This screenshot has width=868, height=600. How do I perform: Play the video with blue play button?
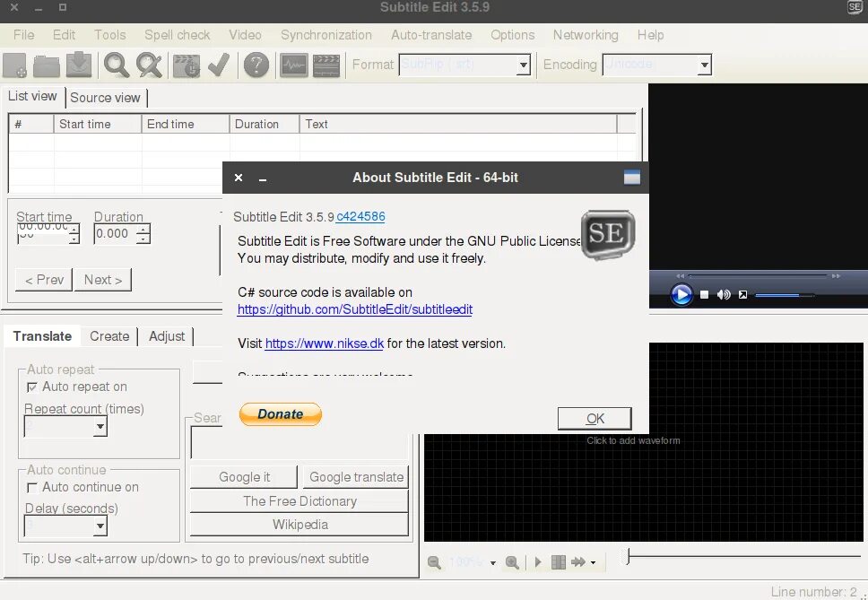click(681, 294)
